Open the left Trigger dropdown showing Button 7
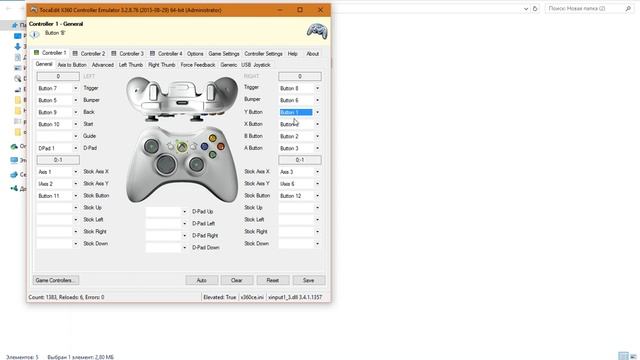 [x=58, y=88]
